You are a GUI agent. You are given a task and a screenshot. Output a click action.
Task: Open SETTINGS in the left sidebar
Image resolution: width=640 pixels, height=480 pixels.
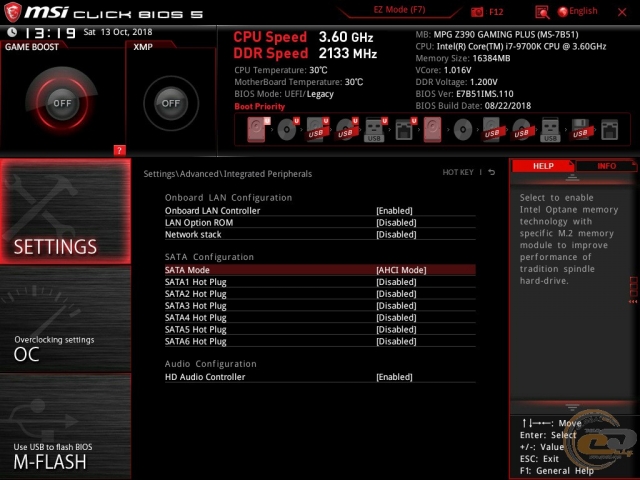point(65,211)
